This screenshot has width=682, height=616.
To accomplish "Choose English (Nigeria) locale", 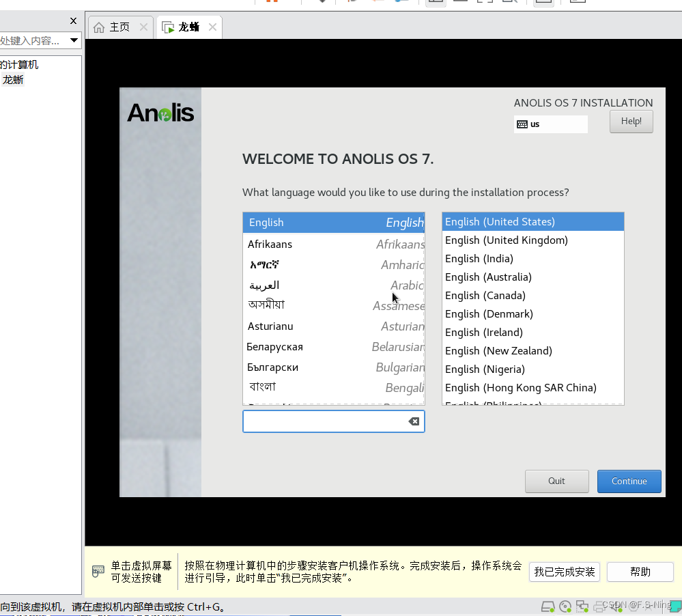I will [532, 369].
